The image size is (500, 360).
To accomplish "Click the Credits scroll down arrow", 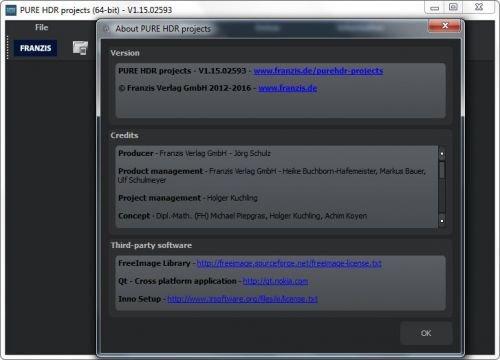I will tap(442, 221).
